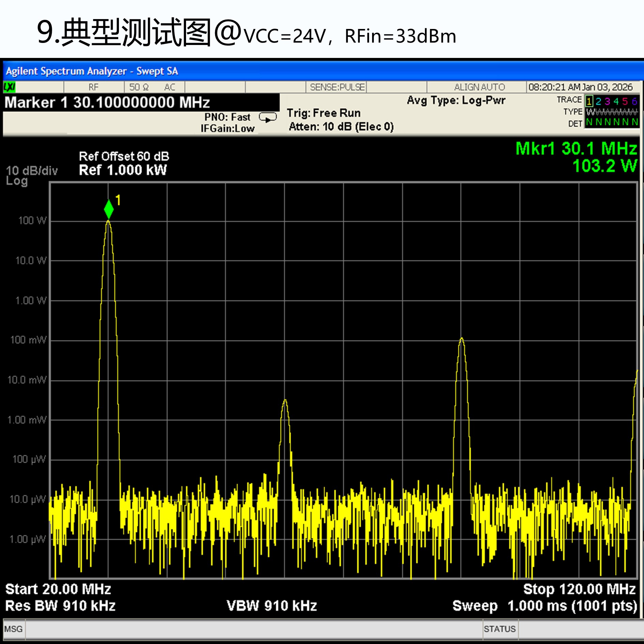Click the STATUS status bar label
Screen dimensions: 644x644
[x=500, y=629]
